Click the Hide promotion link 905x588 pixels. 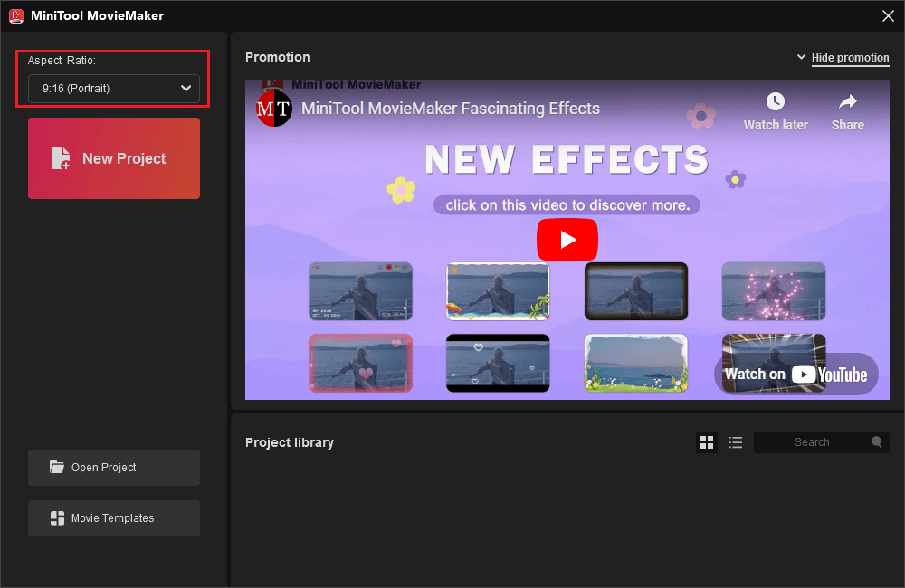click(850, 58)
